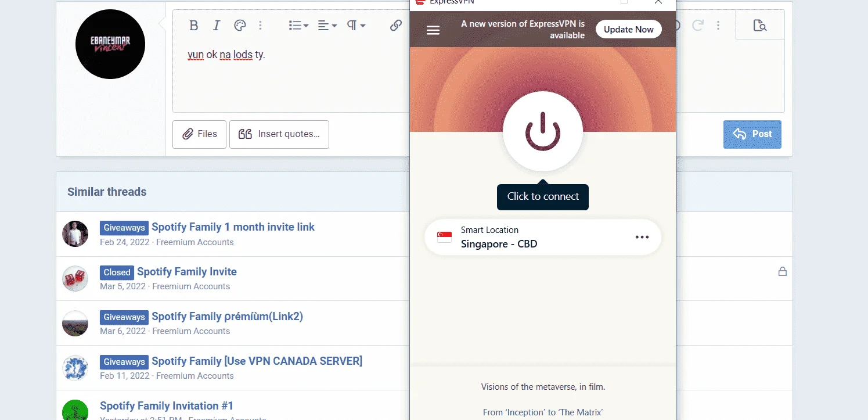Open the Spotify Family Invite thread
The width and height of the screenshot is (868, 420).
[x=187, y=272]
